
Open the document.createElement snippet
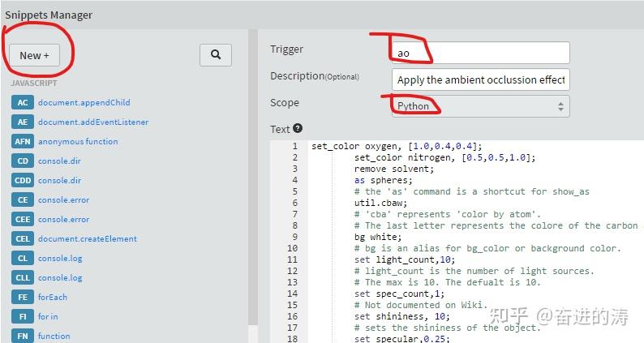(88, 238)
